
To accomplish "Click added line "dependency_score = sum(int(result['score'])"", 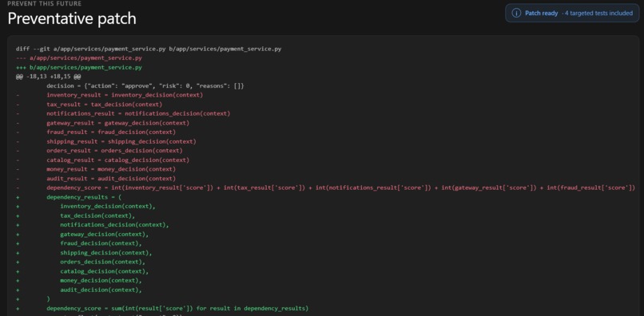I will click(x=177, y=308).
